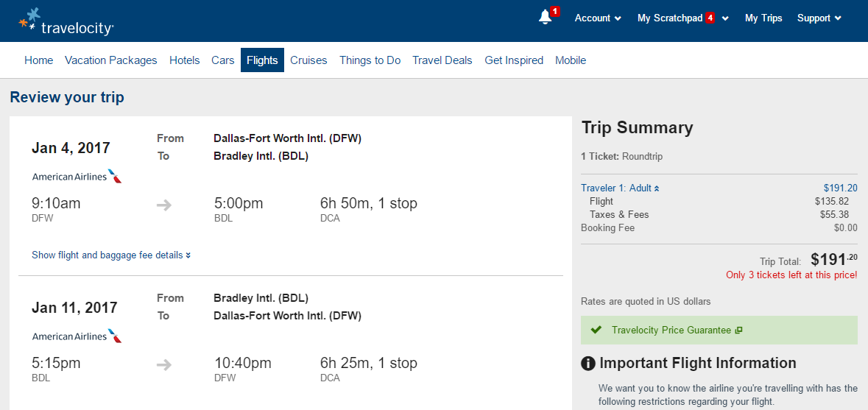This screenshot has width=868, height=410.
Task: Click the Travelocity Price Guarantee link
Action: (x=671, y=331)
